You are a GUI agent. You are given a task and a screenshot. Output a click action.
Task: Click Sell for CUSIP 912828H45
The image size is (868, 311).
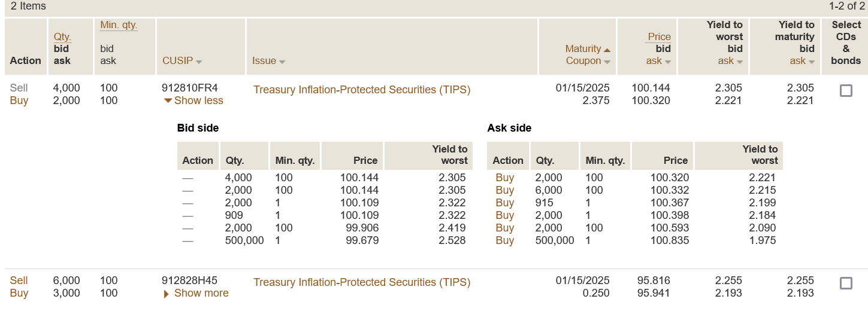pyautogui.click(x=19, y=280)
